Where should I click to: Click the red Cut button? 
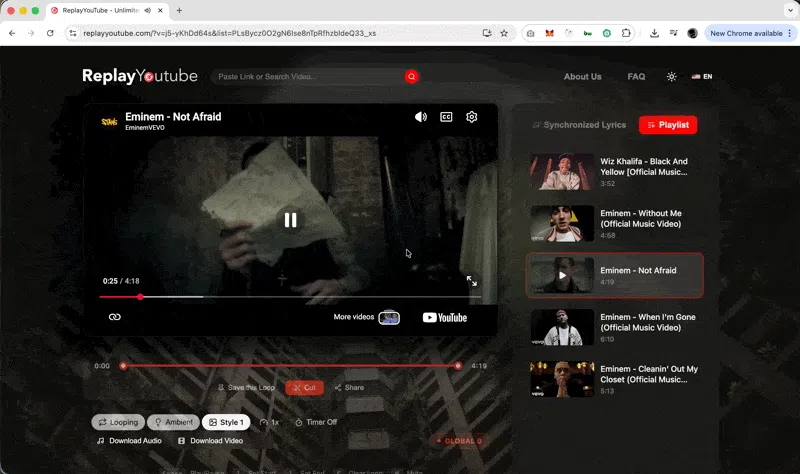304,388
